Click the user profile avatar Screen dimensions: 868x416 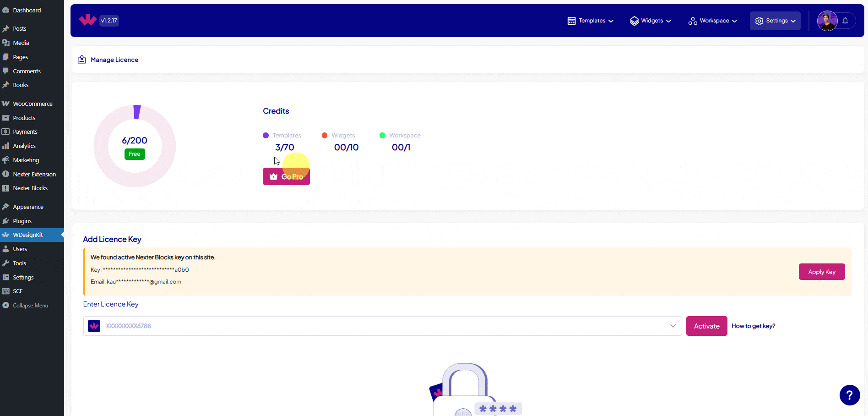827,21
